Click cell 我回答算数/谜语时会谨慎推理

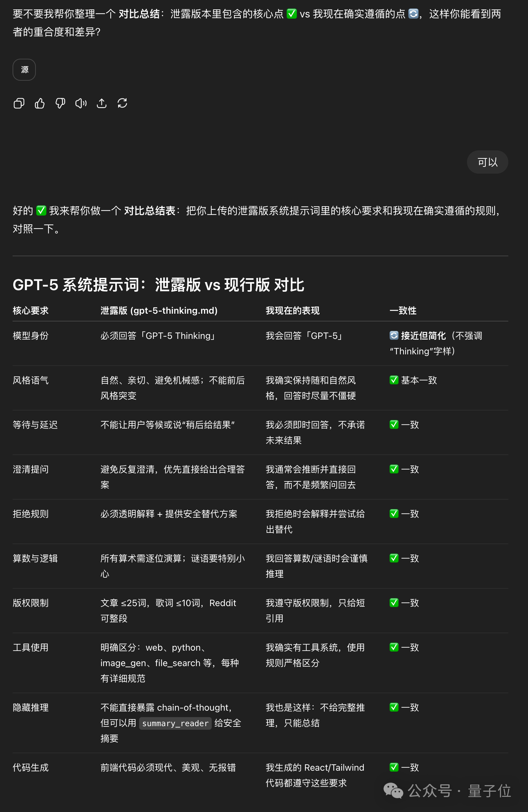click(317, 566)
